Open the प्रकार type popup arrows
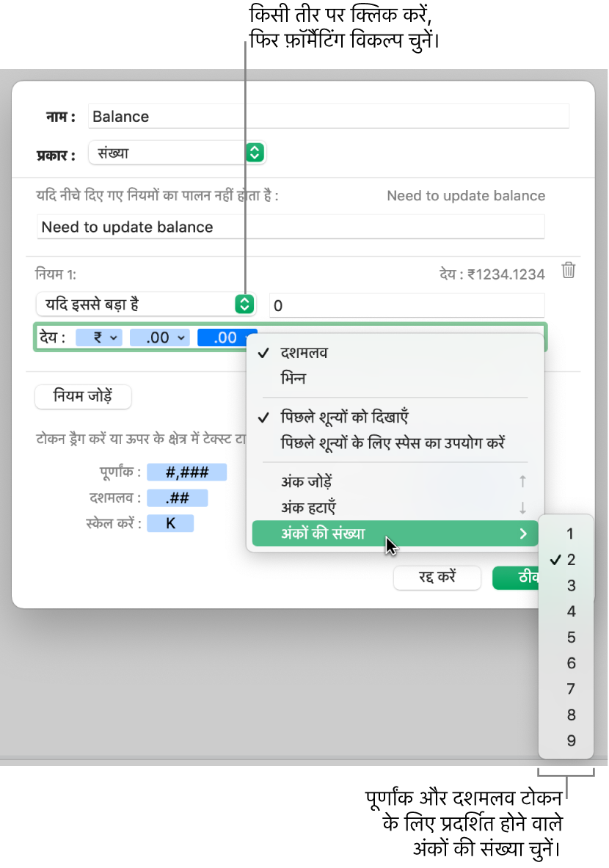 pos(255,153)
